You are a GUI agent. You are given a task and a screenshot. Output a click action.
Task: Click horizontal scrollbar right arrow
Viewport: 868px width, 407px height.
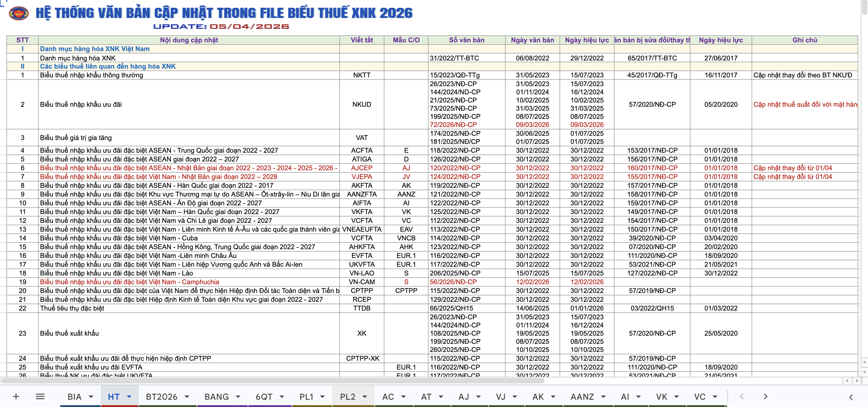[x=857, y=380]
